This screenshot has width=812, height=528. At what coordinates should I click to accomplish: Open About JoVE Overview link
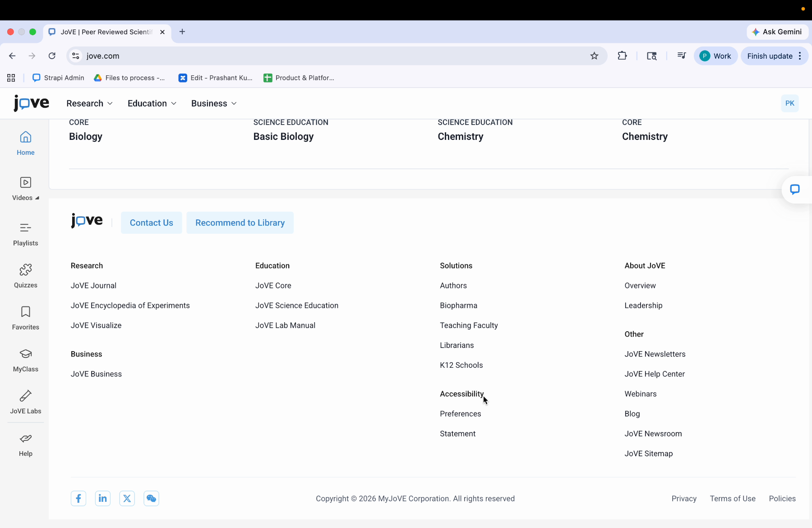pyautogui.click(x=640, y=286)
